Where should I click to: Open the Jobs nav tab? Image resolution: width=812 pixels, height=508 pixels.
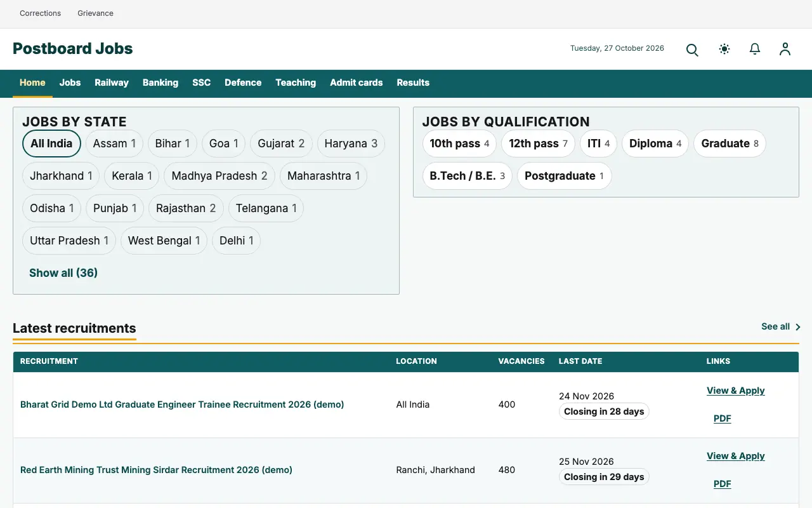70,83
